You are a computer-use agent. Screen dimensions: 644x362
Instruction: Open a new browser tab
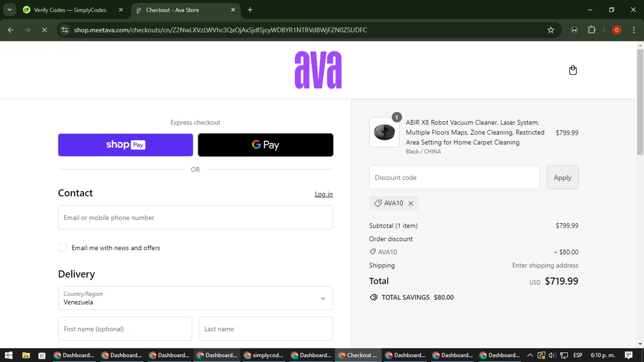pyautogui.click(x=250, y=9)
